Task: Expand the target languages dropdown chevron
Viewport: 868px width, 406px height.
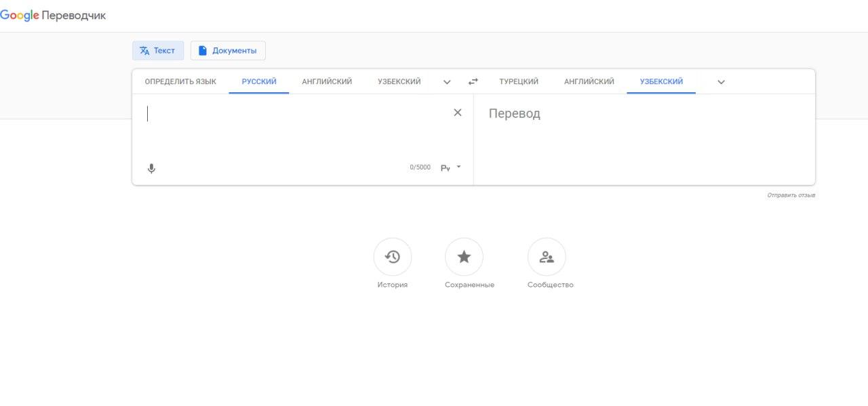Action: click(721, 82)
